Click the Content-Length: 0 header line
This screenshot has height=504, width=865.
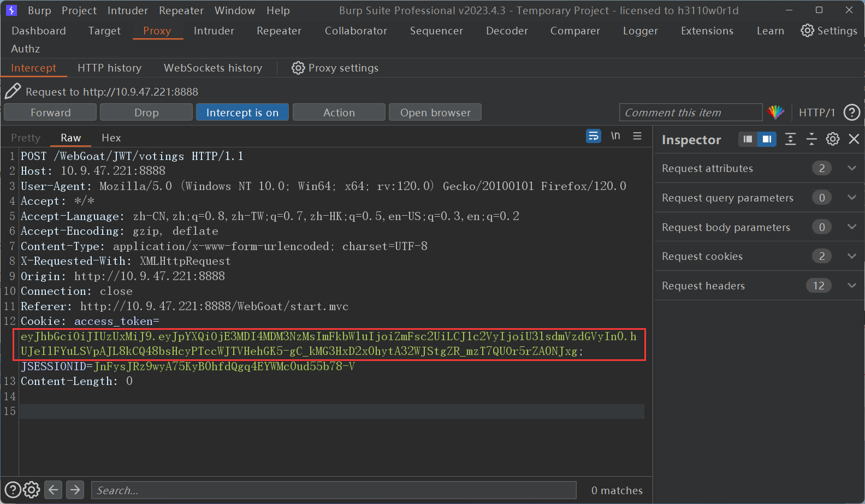76,381
